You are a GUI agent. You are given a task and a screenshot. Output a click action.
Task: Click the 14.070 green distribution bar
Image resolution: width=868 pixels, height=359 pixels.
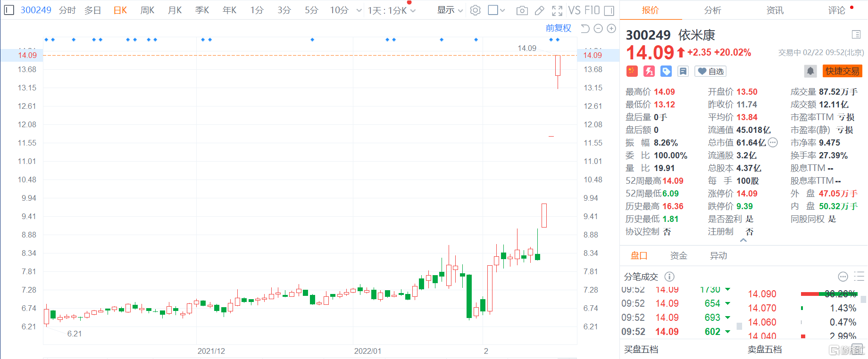pyautogui.click(x=802, y=308)
